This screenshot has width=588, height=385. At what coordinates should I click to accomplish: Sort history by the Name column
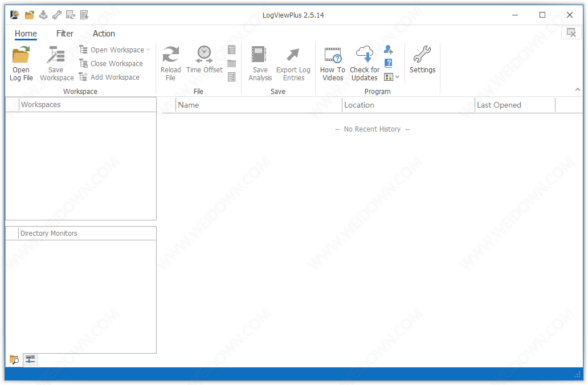tap(259, 105)
